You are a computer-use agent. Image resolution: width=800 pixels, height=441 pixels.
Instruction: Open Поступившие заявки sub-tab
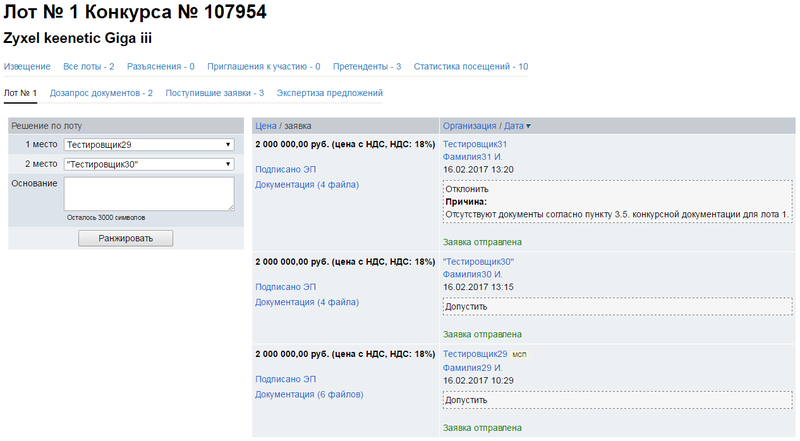click(x=214, y=93)
